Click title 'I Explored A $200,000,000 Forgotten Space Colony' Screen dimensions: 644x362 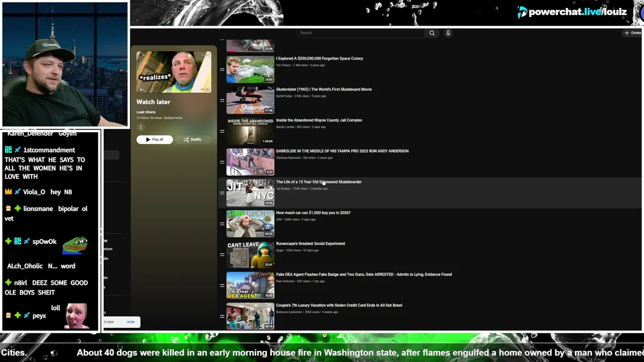click(319, 58)
